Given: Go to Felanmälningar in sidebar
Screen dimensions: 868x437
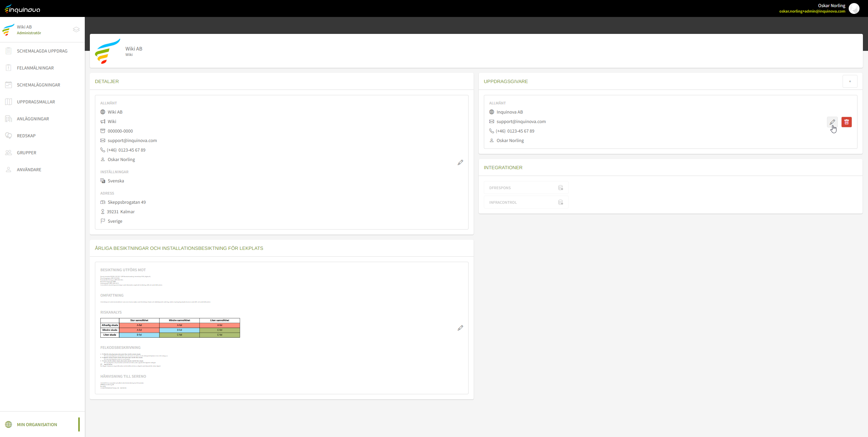Looking at the screenshot, I should pos(35,68).
